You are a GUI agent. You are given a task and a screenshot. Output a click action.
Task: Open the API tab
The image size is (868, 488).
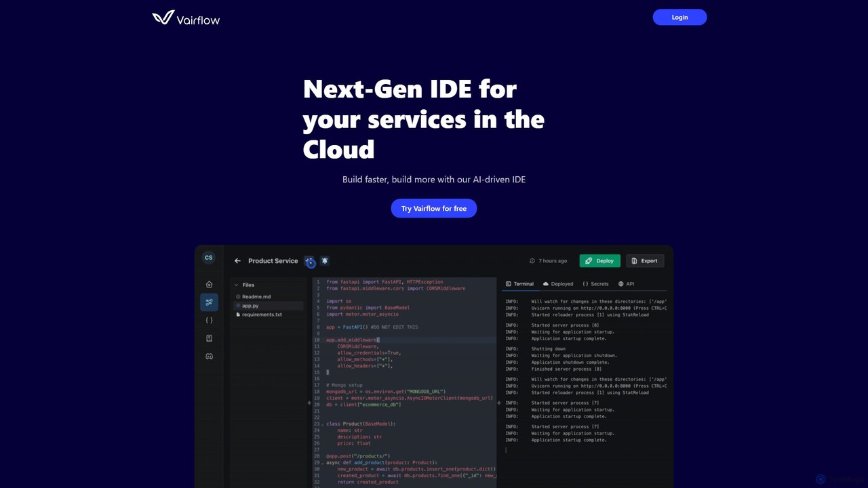626,284
